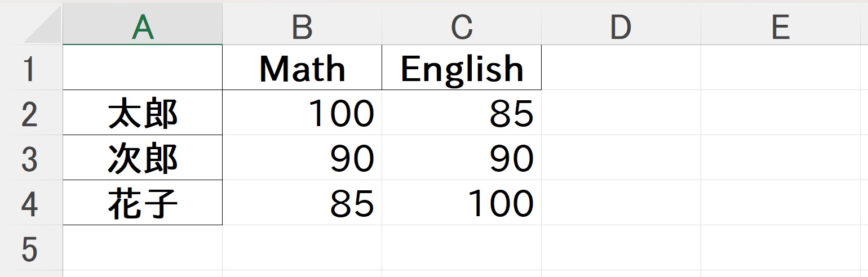868x277 pixels.
Task: Click 太郎's Math score 100
Action: coord(302,113)
